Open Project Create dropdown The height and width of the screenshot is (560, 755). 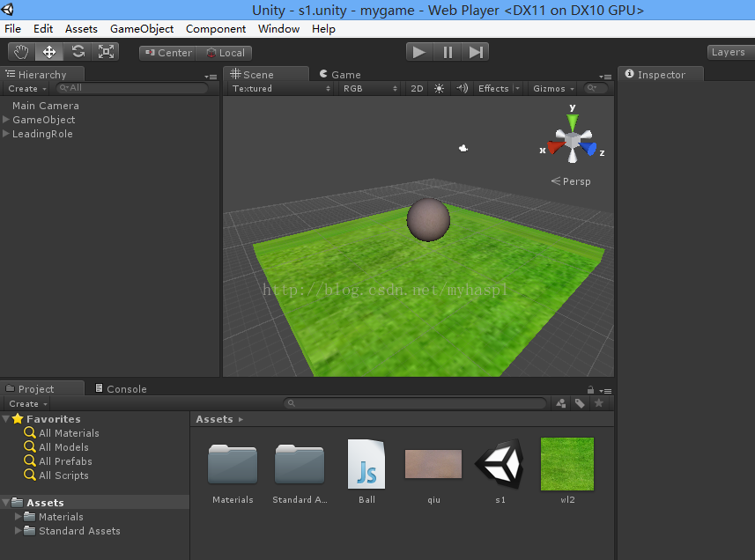(28, 403)
